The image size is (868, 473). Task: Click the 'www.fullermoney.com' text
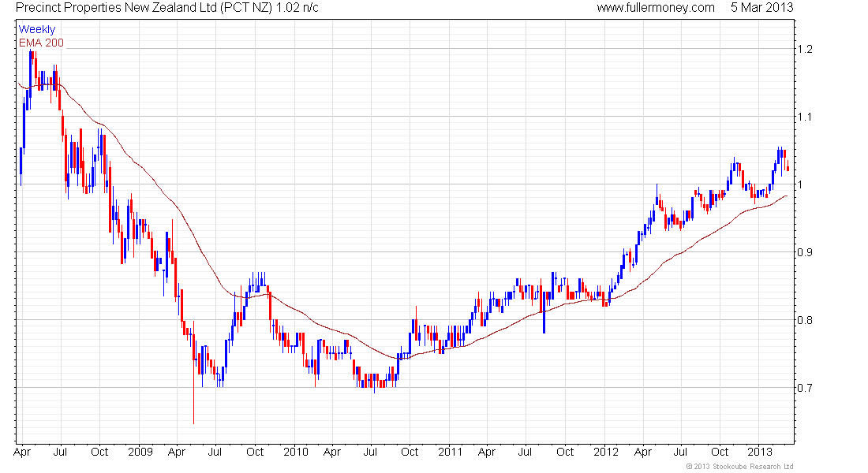pyautogui.click(x=656, y=8)
